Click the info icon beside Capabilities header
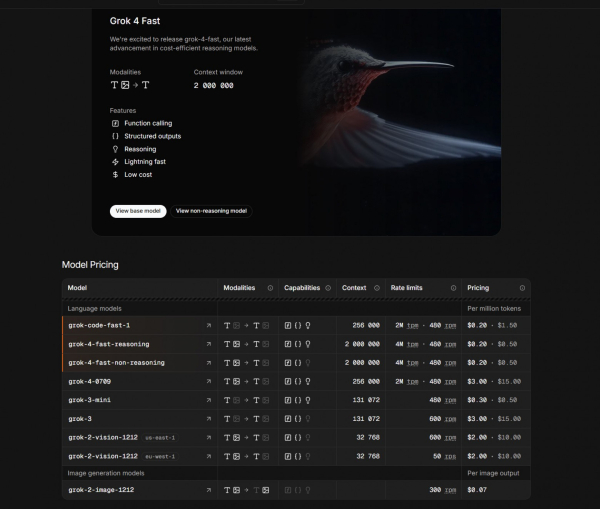This screenshot has width=600, height=509. click(x=328, y=288)
